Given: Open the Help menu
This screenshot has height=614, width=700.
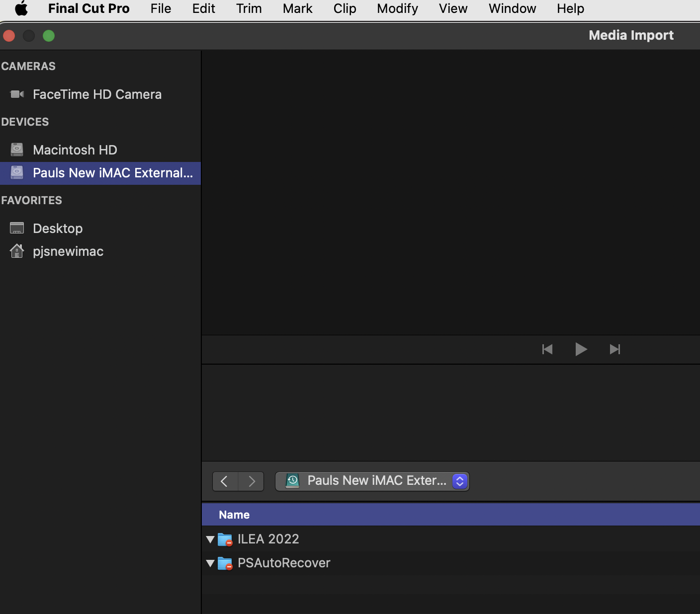Looking at the screenshot, I should tap(571, 8).
